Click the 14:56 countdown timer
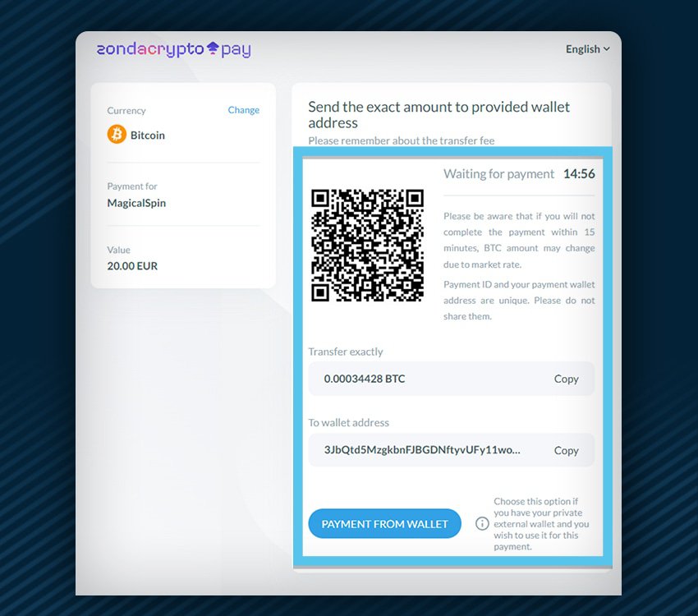This screenshot has width=698, height=616. click(579, 173)
